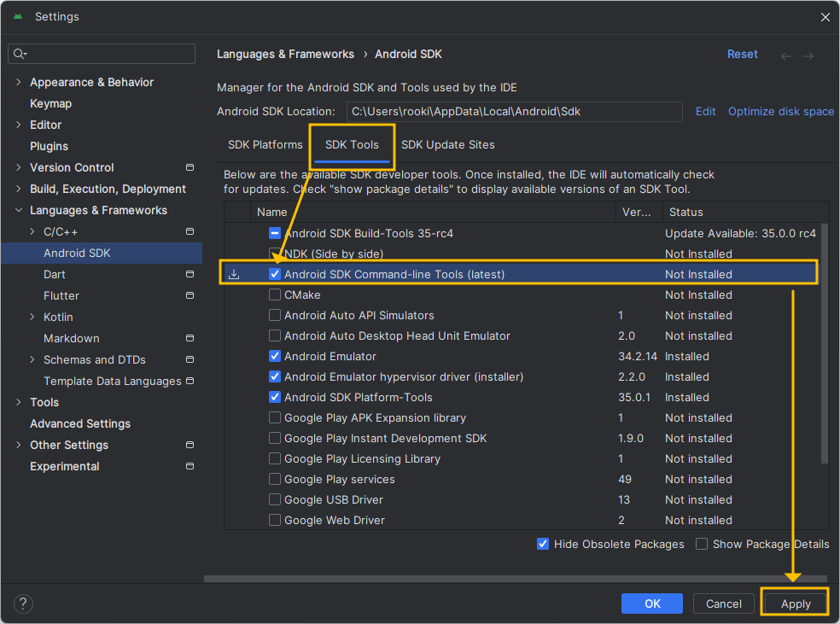Viewport: 840px width, 624px height.
Task: Click the OK button
Action: (652, 604)
